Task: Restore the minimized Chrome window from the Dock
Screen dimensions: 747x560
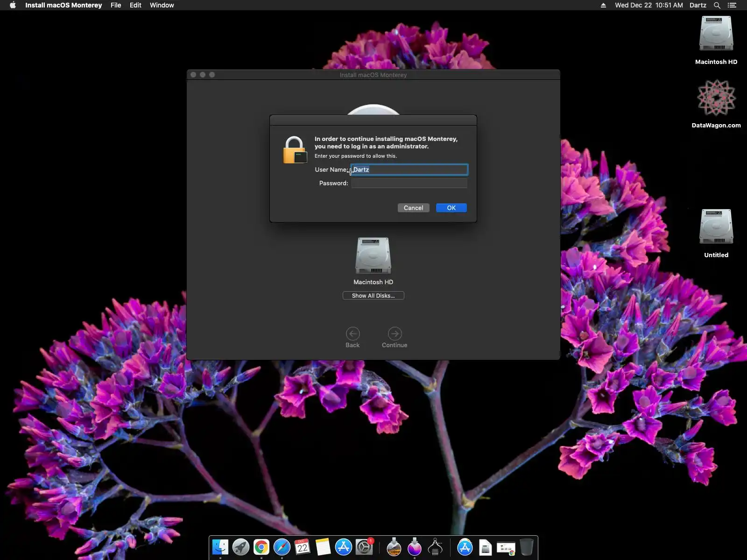Action: 506,548
